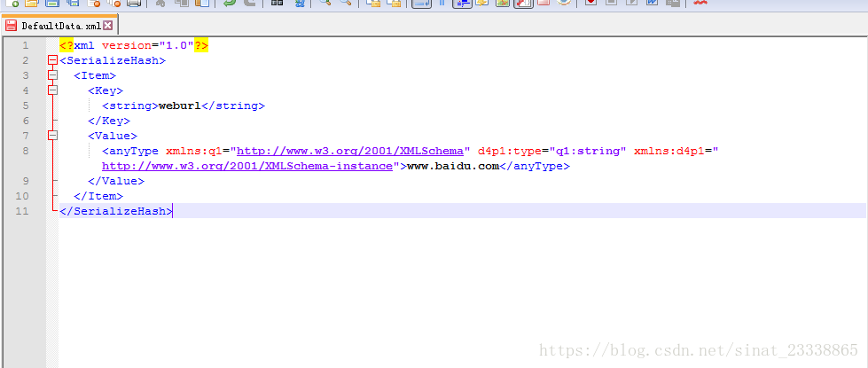
Task: Click the d4p1:type attribute text
Action: pos(509,151)
